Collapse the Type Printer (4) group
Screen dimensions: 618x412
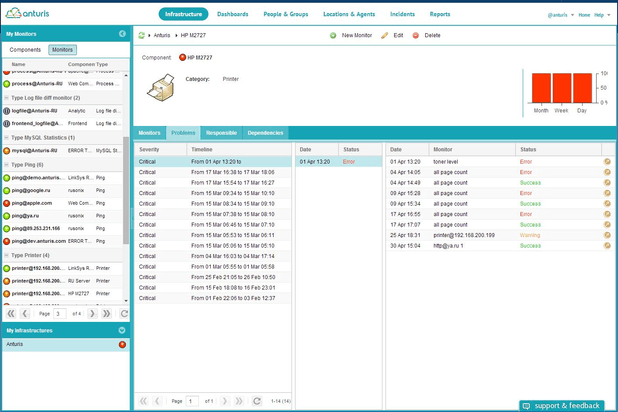point(6,255)
